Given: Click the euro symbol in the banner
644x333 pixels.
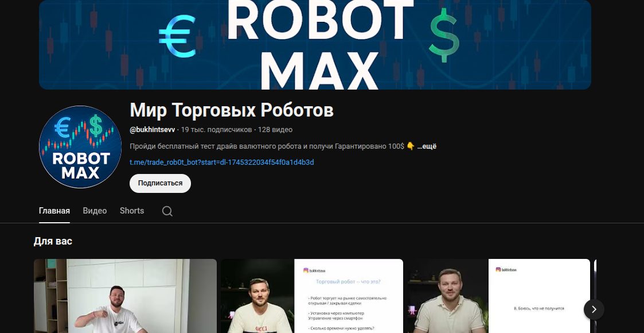Looking at the screenshot, I should tap(177, 36).
